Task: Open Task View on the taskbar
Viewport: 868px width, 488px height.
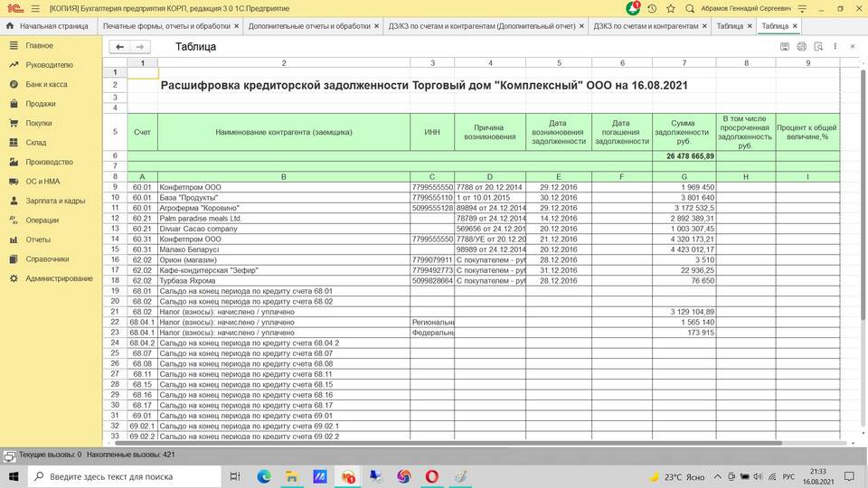Action: 235,476
